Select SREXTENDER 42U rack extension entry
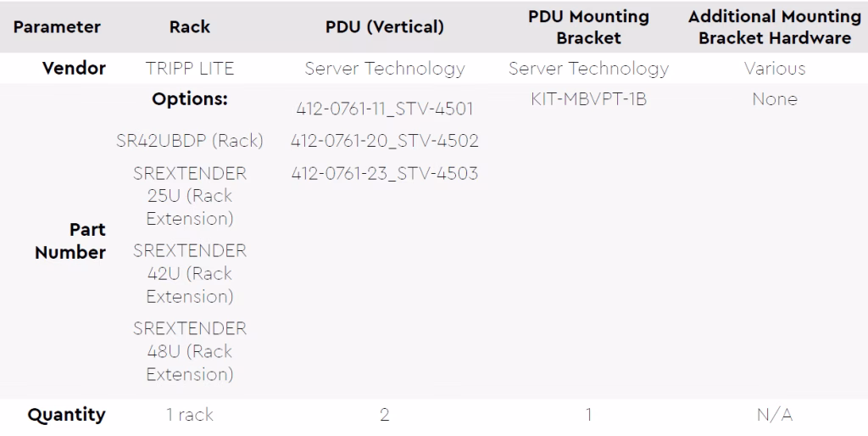The image size is (868, 436). pyautogui.click(x=190, y=273)
